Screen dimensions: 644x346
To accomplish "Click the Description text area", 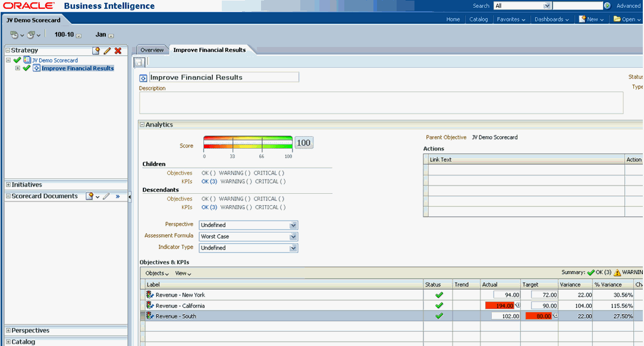I will tap(381, 103).
